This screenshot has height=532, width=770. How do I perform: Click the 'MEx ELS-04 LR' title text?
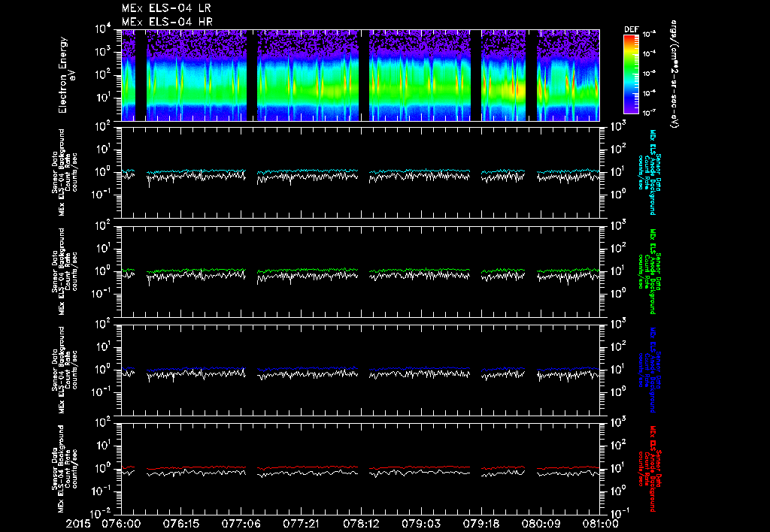(x=166, y=8)
